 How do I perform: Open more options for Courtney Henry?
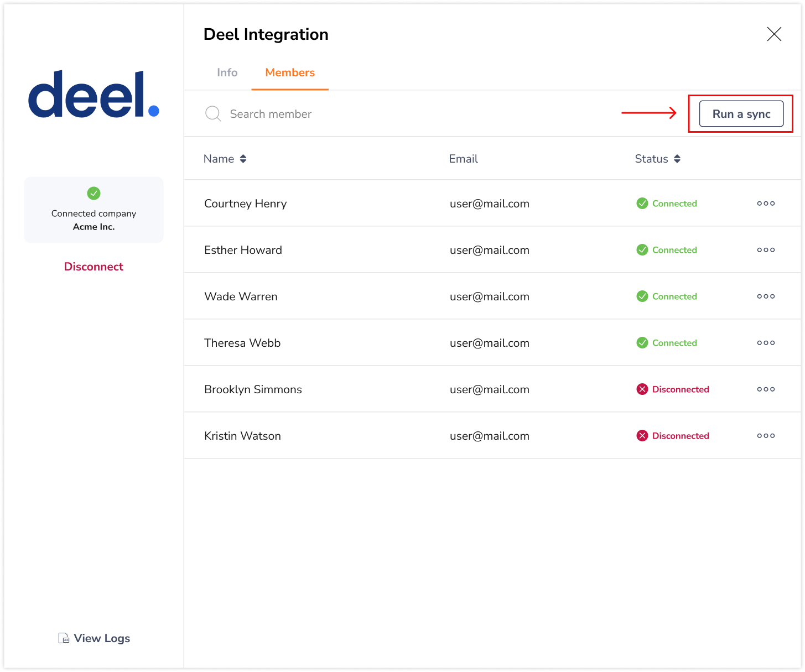pyautogui.click(x=766, y=203)
